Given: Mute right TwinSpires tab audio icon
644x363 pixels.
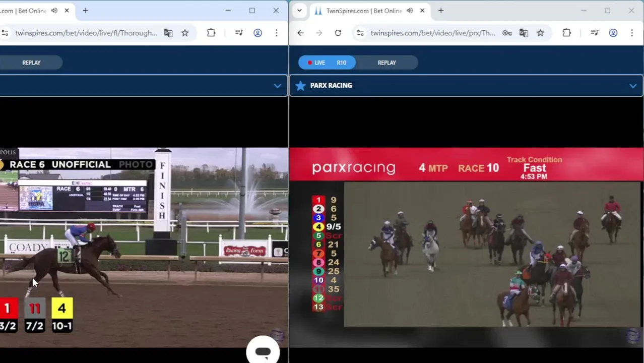Looking at the screenshot, I should pos(410,11).
